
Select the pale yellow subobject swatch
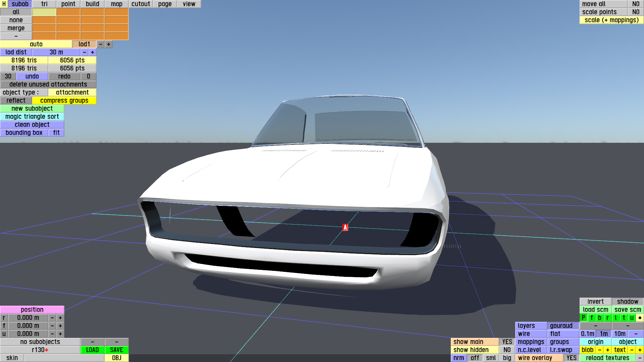44,12
